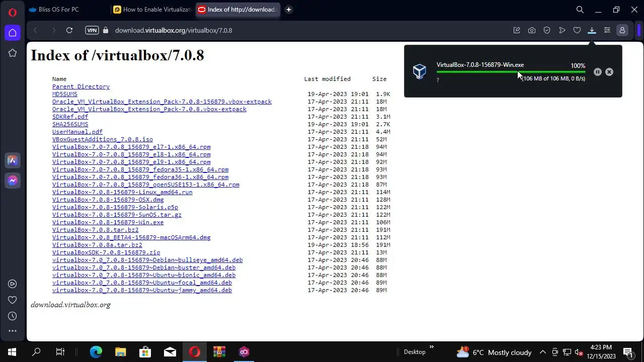The width and height of the screenshot is (644, 362).
Task: Expand the Desktop toolbar chevron
Action: (x=431, y=347)
